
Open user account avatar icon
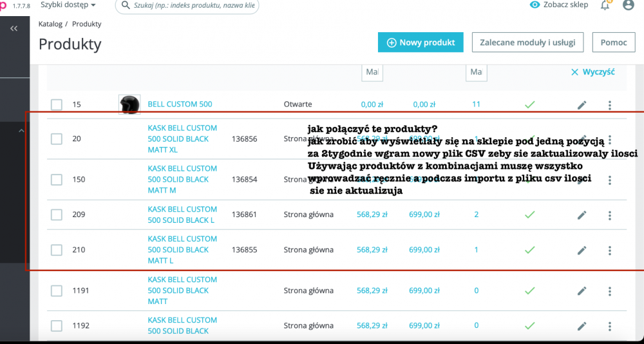[x=629, y=5]
